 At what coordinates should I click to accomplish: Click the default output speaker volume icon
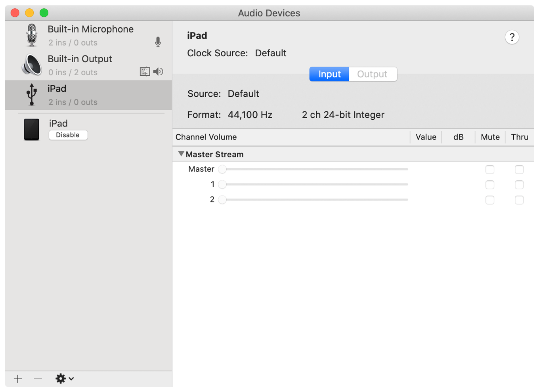(158, 71)
